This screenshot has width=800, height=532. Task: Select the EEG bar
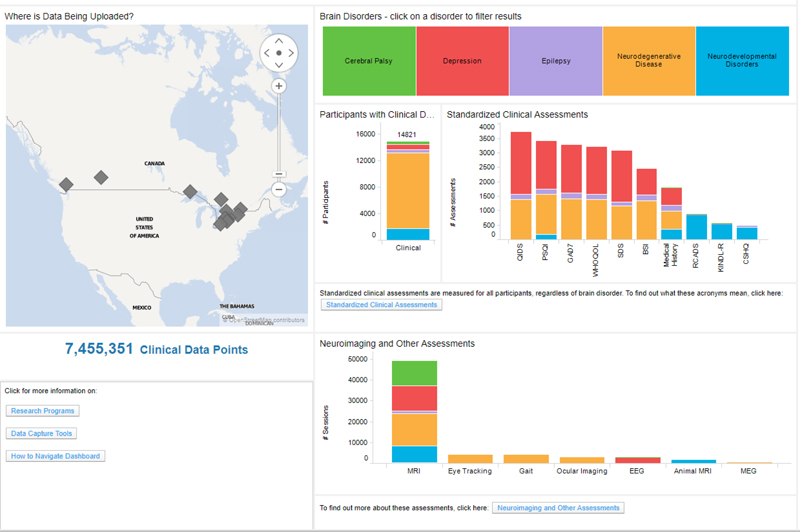coord(638,460)
